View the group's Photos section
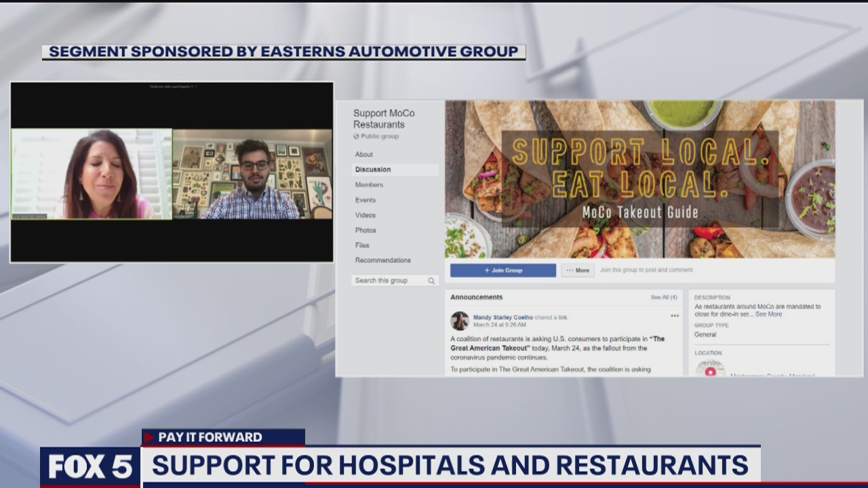 click(x=366, y=230)
